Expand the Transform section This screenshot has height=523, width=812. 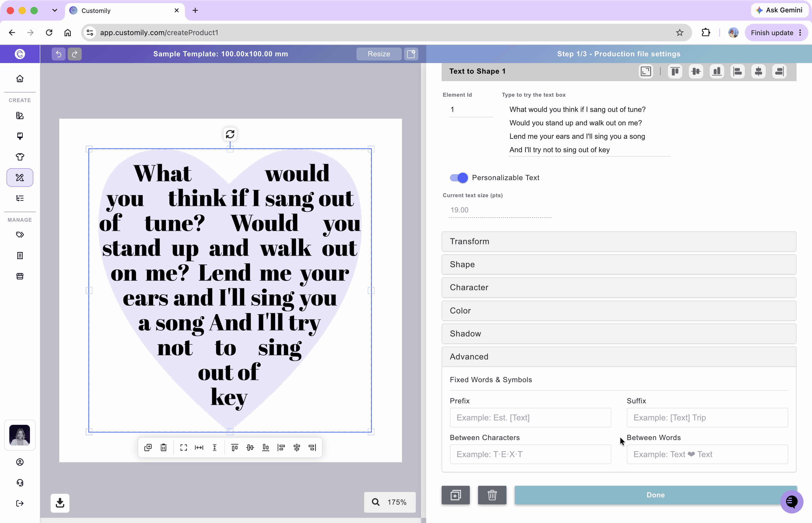pyautogui.click(x=619, y=241)
